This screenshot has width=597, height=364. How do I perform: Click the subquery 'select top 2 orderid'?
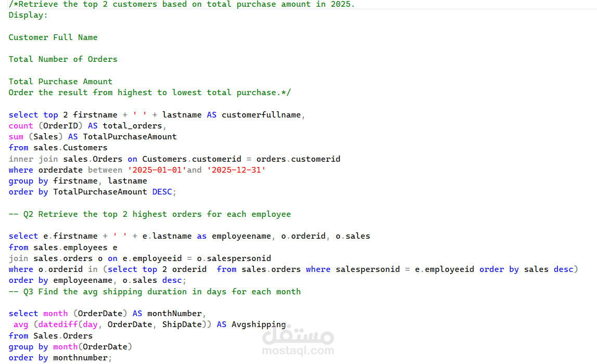tap(157, 270)
